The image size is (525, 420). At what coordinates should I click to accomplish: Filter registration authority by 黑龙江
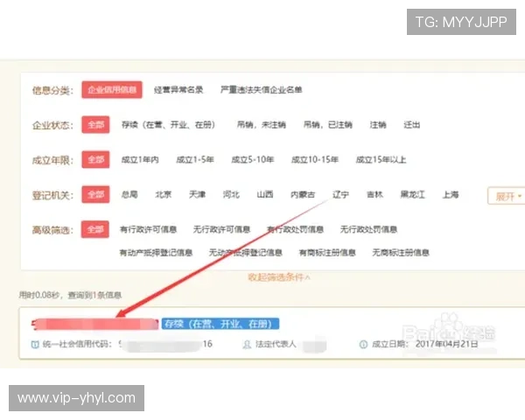pos(413,194)
